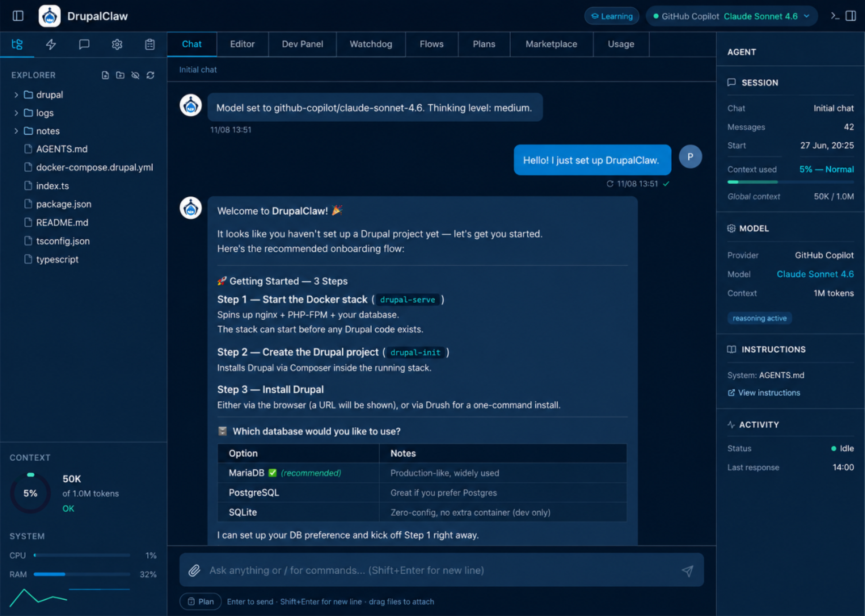Switch to the Dev Panel tab

302,44
